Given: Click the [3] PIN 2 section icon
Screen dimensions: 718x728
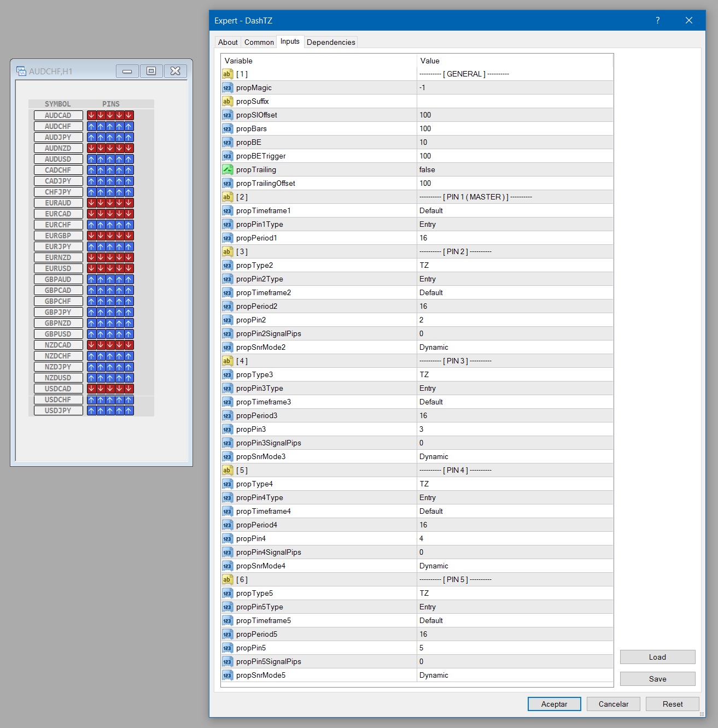Looking at the screenshot, I should point(227,251).
